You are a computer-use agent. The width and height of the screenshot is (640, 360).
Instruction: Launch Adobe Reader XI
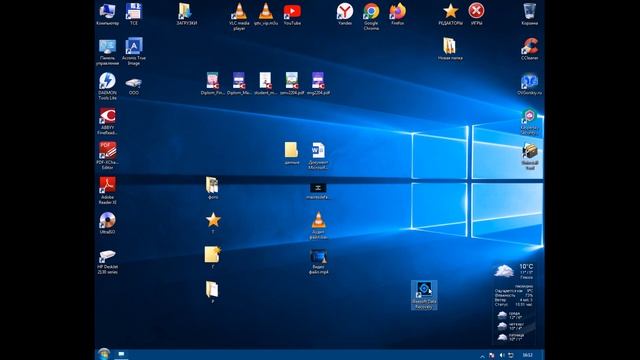[x=107, y=191]
